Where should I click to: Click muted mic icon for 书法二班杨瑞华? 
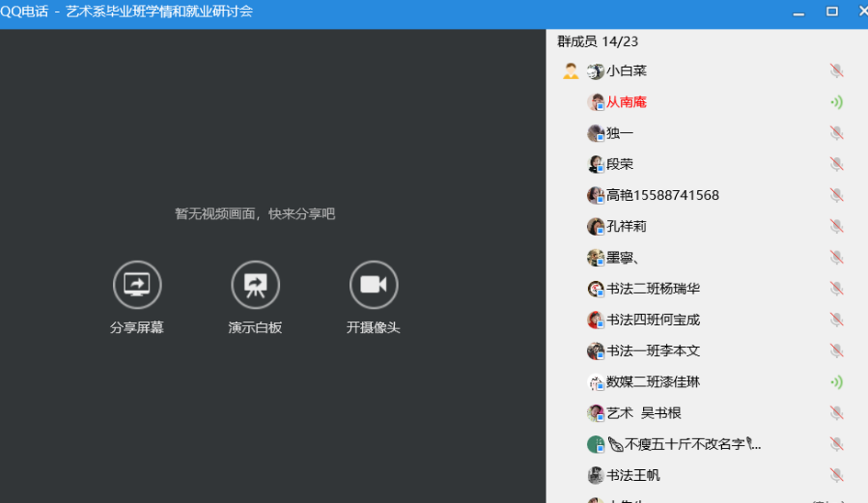(x=837, y=288)
